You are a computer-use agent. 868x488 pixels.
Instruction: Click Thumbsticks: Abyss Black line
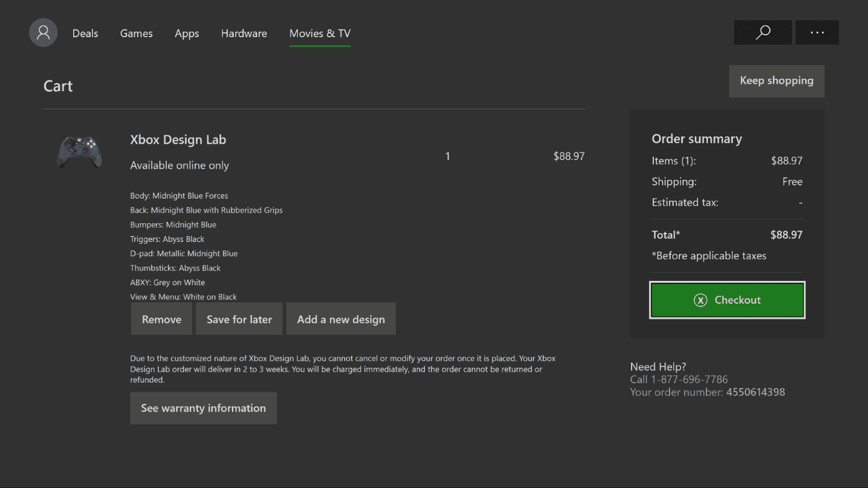coord(176,268)
